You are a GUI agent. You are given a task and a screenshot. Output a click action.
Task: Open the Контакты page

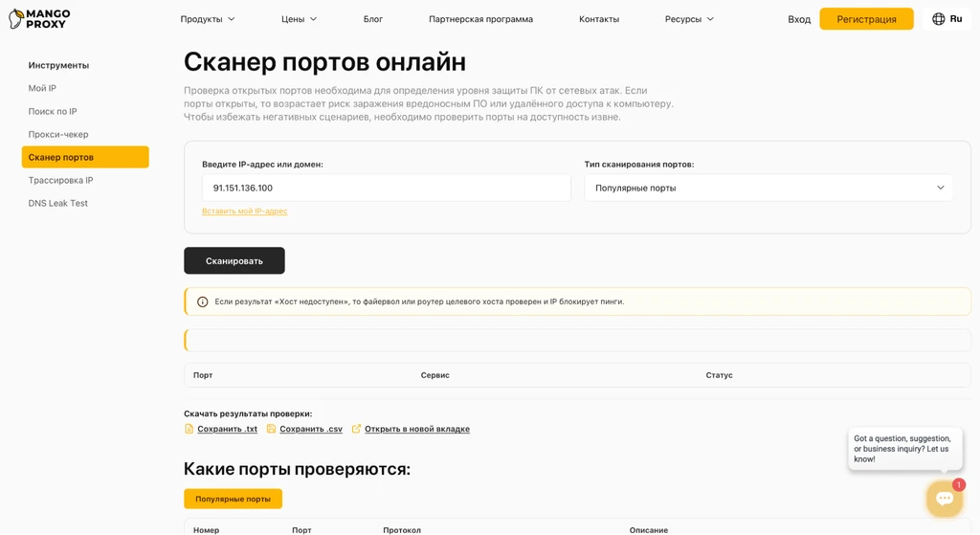coord(599,19)
